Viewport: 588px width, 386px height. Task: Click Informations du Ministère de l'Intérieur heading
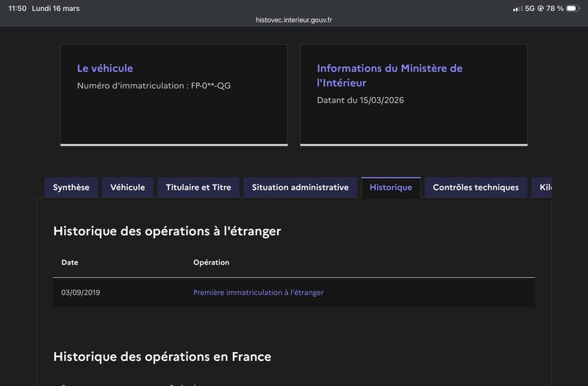(390, 75)
